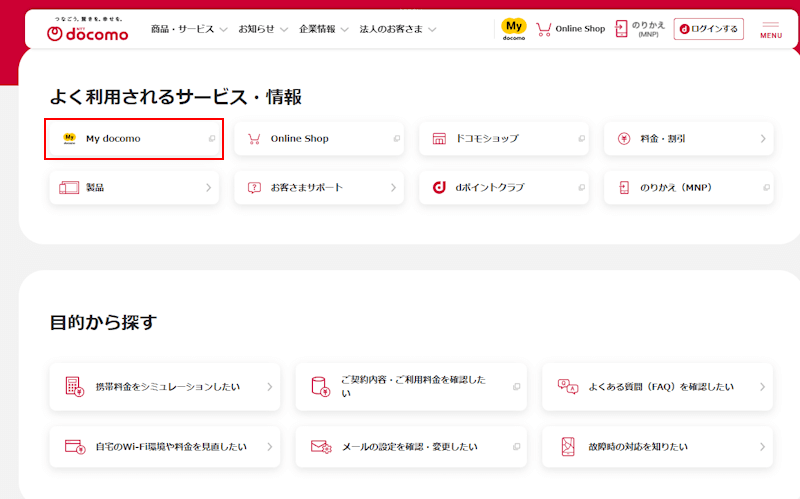Open the 製品 card
This screenshot has width=800, height=499.
[134, 188]
